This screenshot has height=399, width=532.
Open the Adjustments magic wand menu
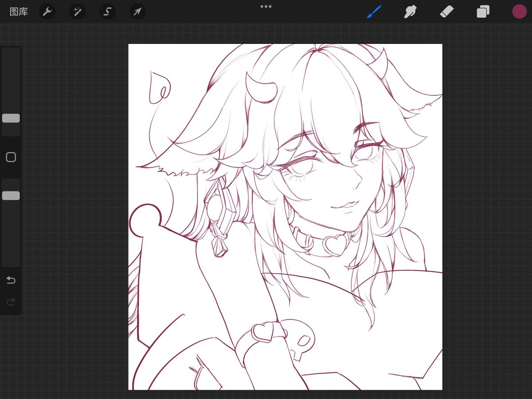[77, 12]
